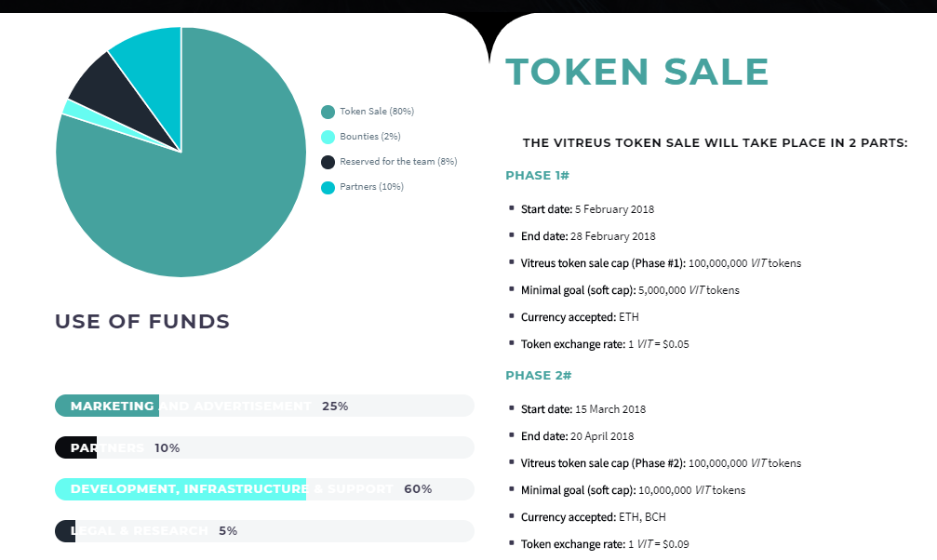Click the Legal & Research 5% bar

(264, 531)
